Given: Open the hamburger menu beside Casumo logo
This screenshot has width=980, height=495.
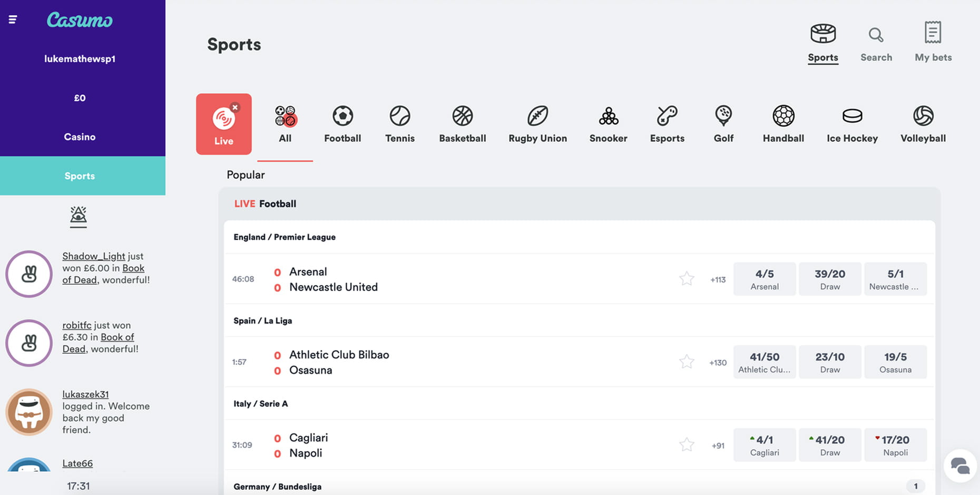Looking at the screenshot, I should (13, 20).
